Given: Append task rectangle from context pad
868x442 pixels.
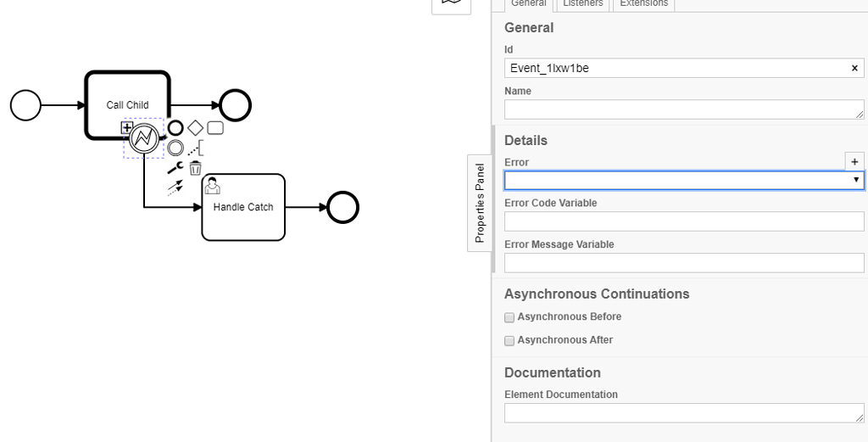Looking at the screenshot, I should coord(215,128).
